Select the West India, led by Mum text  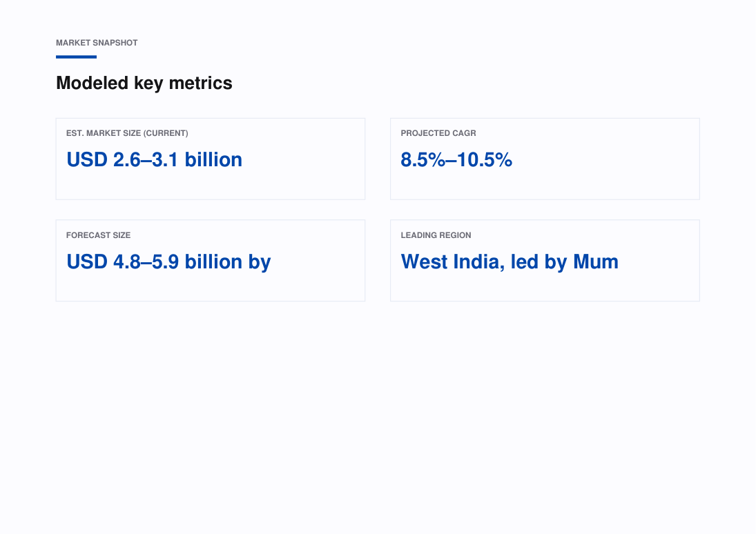510,262
